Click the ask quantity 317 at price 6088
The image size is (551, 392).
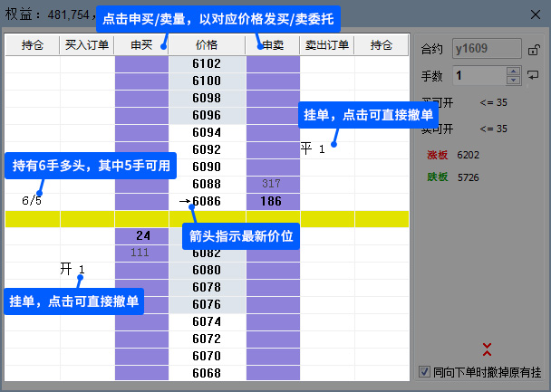(x=272, y=183)
